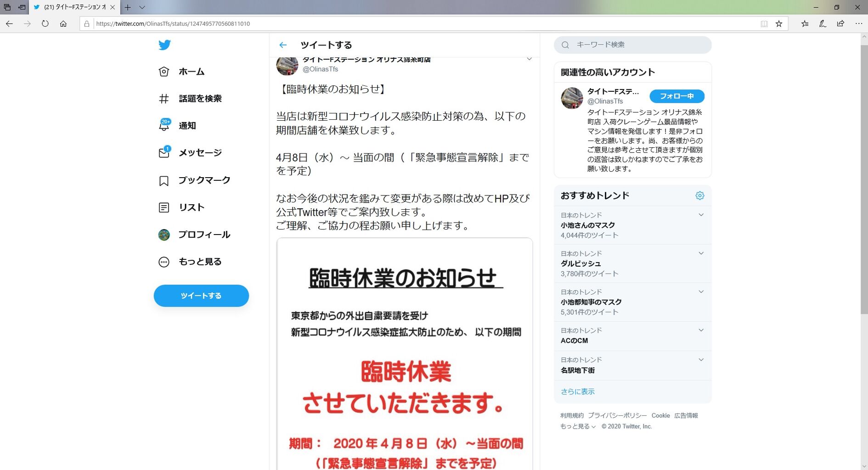Open 広告情報 footer link

[686, 415]
